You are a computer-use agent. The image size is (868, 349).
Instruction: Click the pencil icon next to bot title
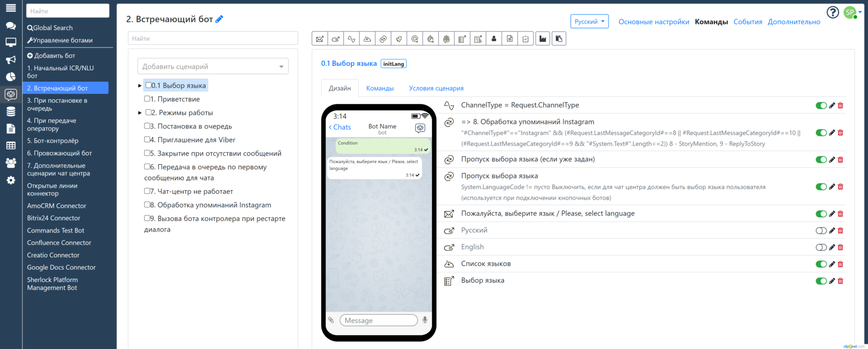click(x=219, y=19)
